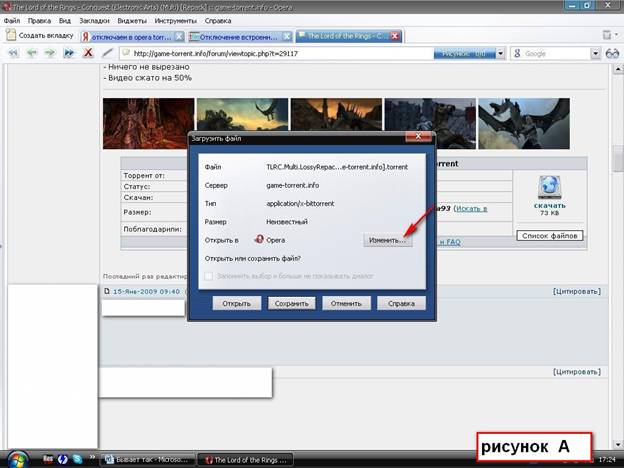Click second lower Цитировать link

(x=577, y=372)
